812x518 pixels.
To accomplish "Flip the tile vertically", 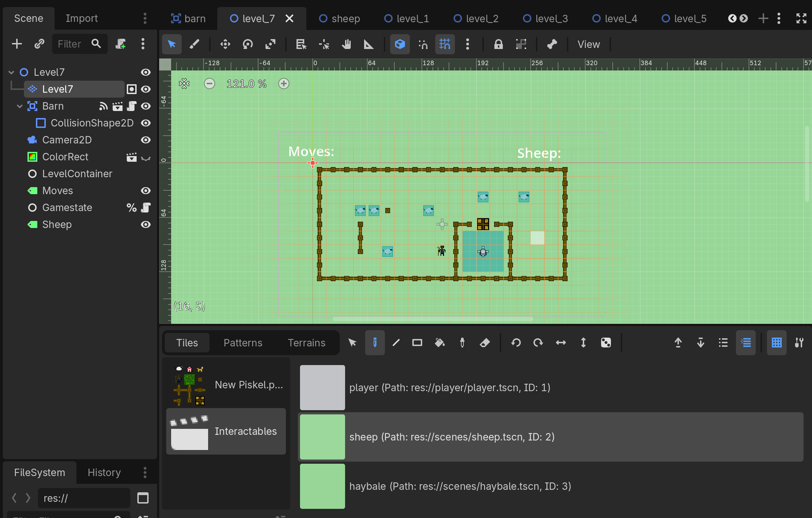I will pyautogui.click(x=583, y=343).
